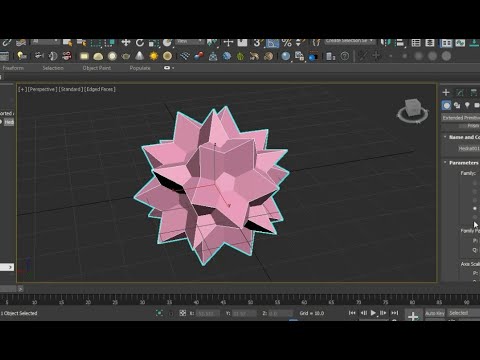Select the third Family radio button

pos(475,200)
